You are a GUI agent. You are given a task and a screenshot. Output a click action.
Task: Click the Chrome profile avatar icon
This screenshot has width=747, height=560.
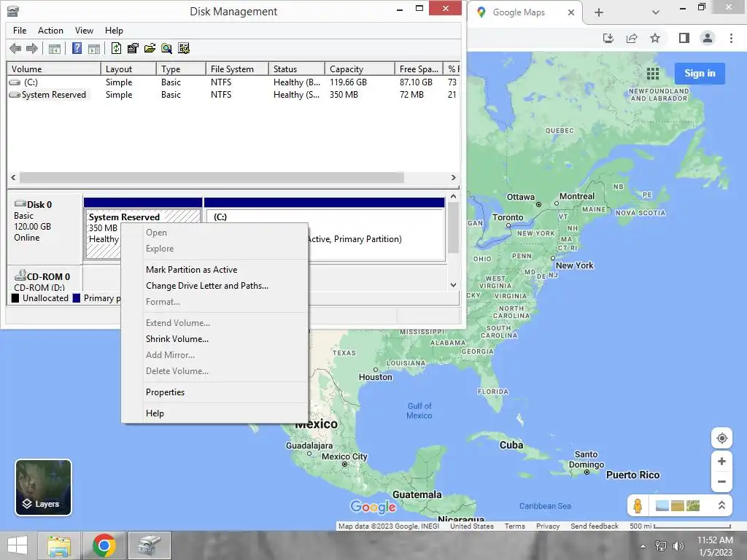[x=708, y=38]
